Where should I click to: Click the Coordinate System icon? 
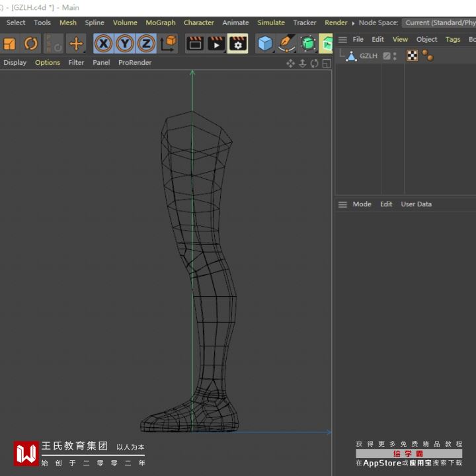(169, 44)
